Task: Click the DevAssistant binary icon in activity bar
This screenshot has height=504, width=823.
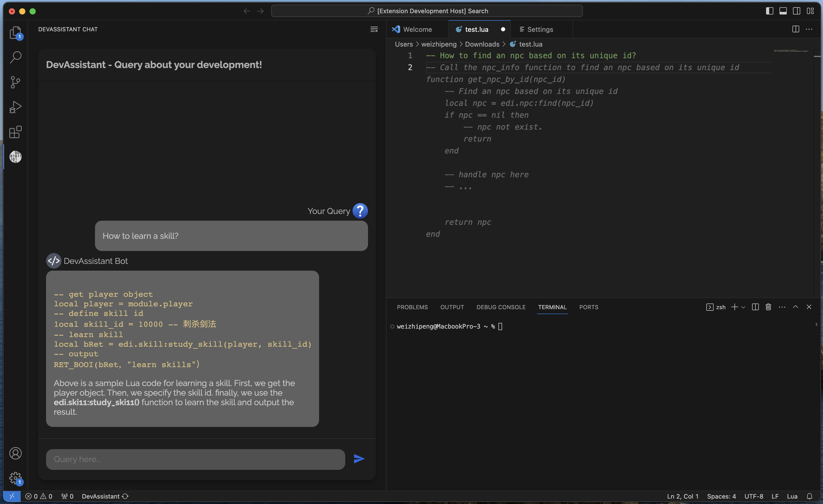Action: (x=15, y=157)
